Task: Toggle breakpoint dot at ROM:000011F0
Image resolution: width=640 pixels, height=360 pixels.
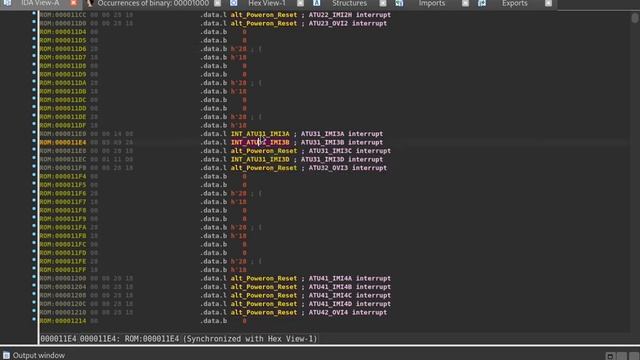Action: coord(34,167)
